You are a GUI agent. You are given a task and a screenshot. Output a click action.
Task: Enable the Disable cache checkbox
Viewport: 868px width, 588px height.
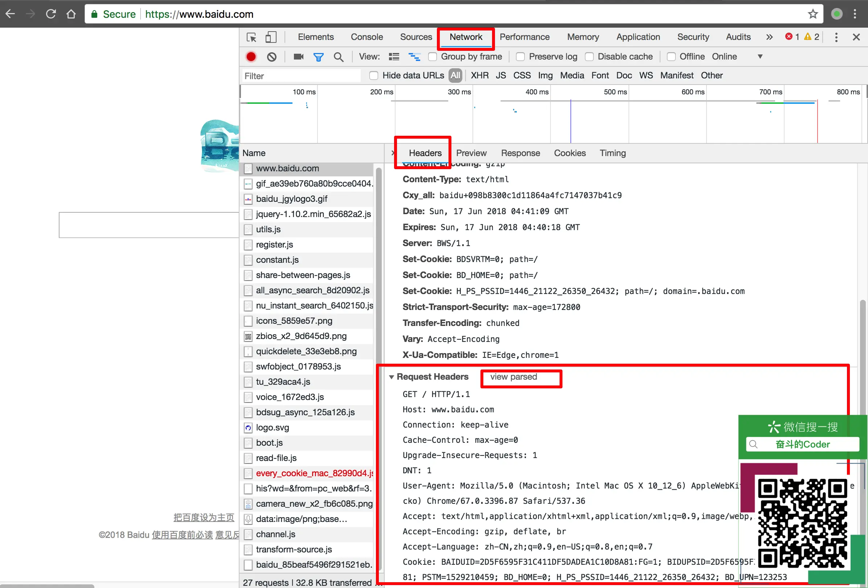tap(589, 57)
